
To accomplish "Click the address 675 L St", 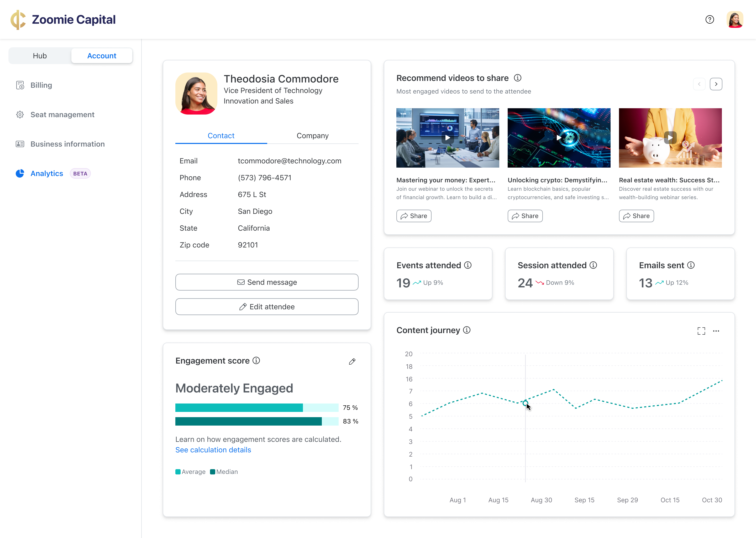I will 252,194.
